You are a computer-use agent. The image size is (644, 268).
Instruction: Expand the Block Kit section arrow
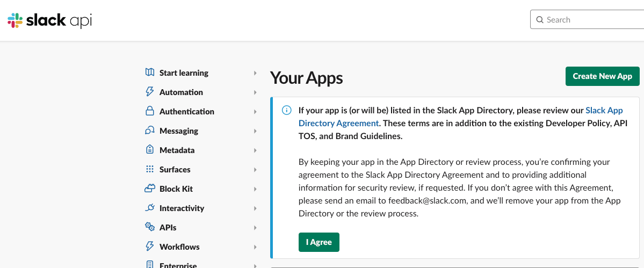255,189
